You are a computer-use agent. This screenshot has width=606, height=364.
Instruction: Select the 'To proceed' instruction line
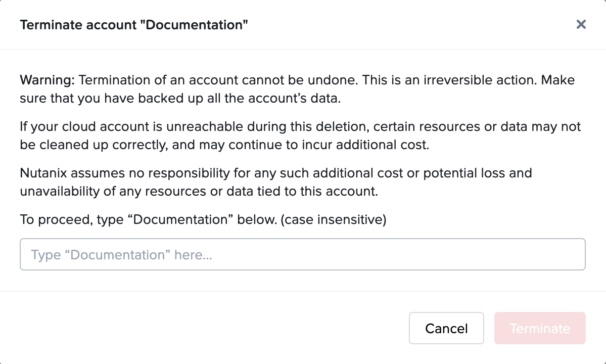[x=202, y=219]
